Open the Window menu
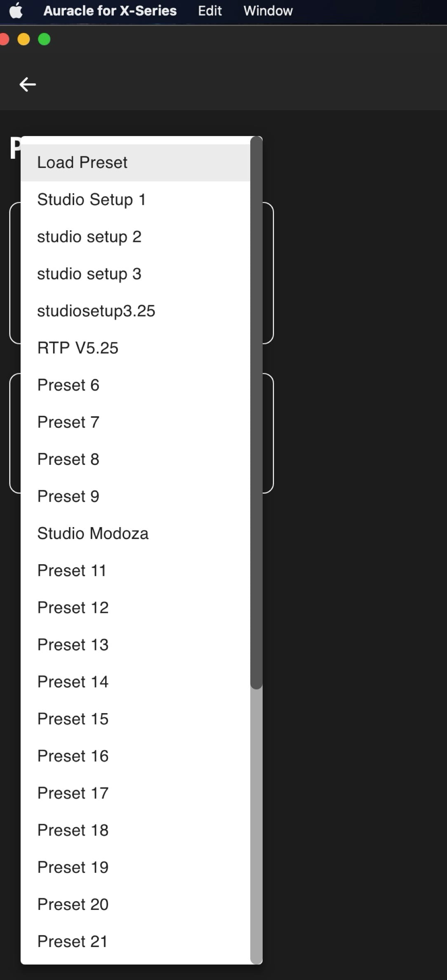The image size is (447, 980). click(268, 11)
